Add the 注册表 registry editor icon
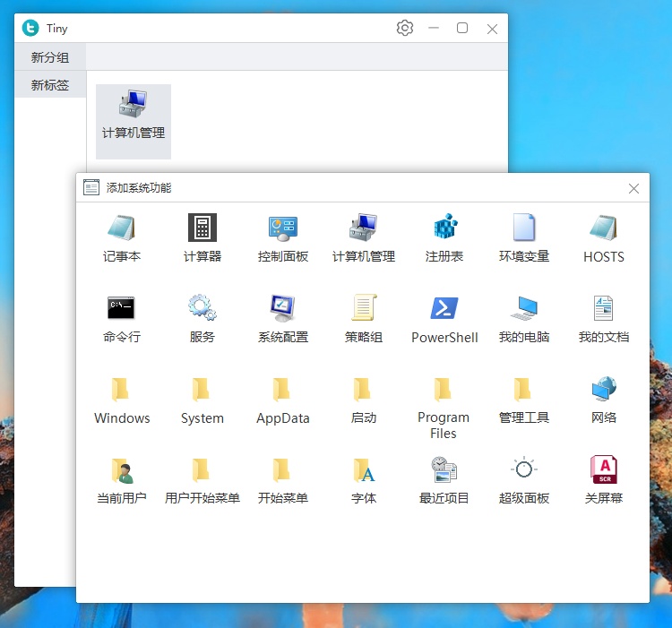672x628 pixels. [444, 228]
